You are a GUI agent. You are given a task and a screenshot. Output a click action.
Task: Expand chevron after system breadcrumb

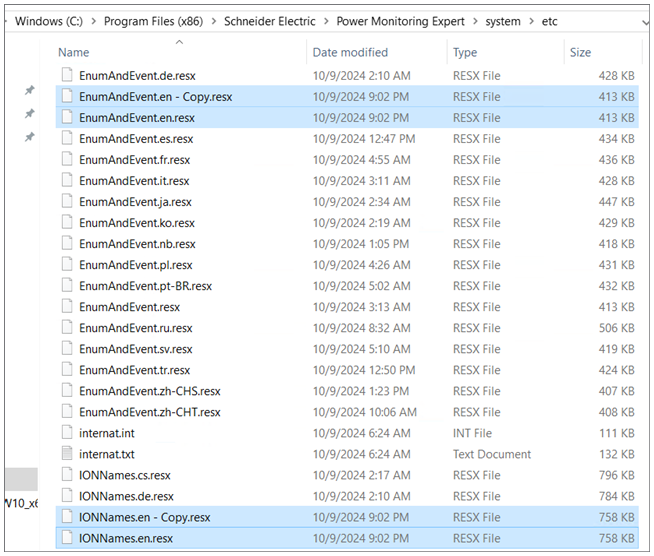531,21
